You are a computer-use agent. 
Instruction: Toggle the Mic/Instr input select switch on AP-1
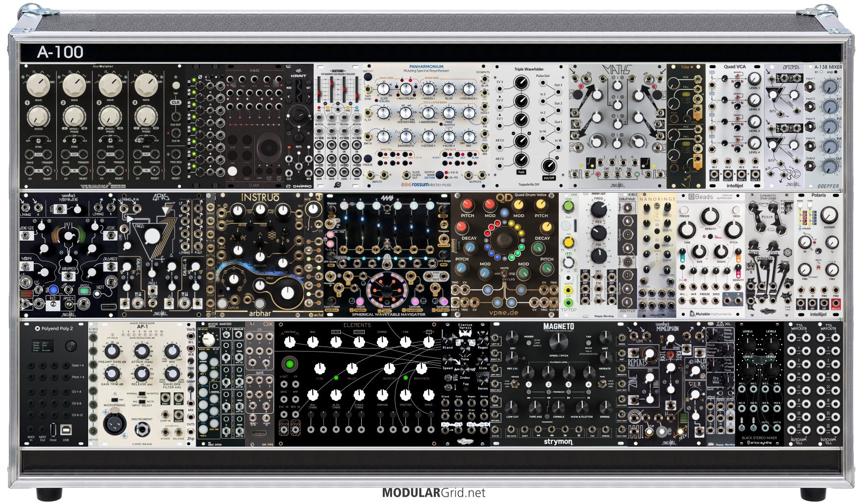click(x=142, y=402)
